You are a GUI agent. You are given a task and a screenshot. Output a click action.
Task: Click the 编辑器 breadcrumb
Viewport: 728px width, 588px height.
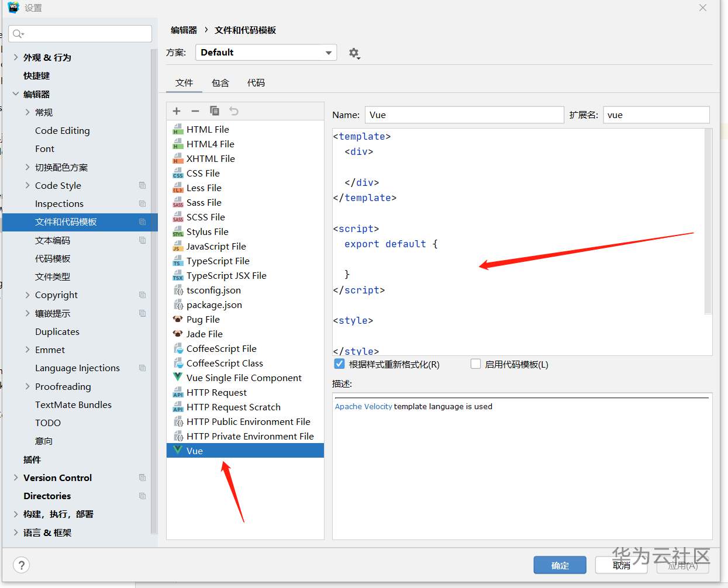pyautogui.click(x=184, y=30)
